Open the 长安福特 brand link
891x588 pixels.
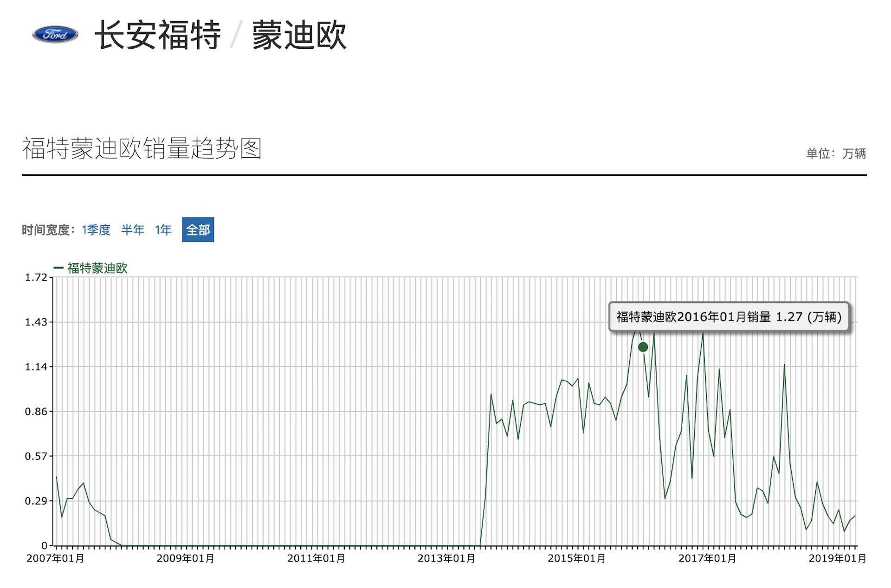point(157,35)
